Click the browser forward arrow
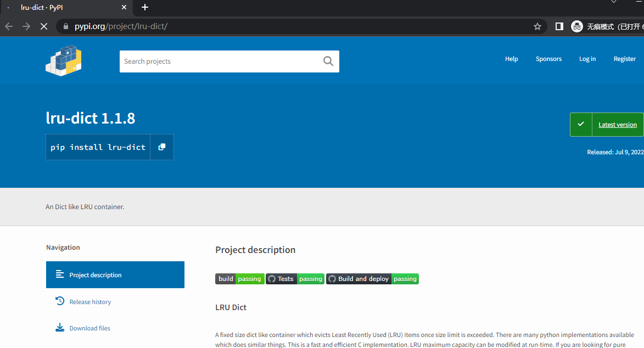This screenshot has width=644, height=348. [26, 26]
